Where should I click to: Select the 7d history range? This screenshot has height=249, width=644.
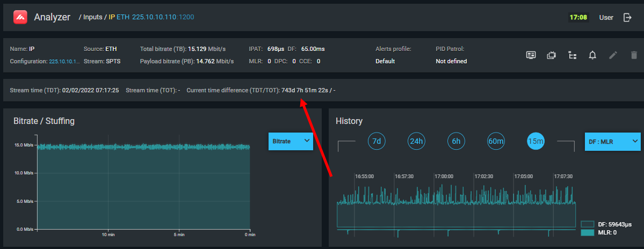pos(377,141)
